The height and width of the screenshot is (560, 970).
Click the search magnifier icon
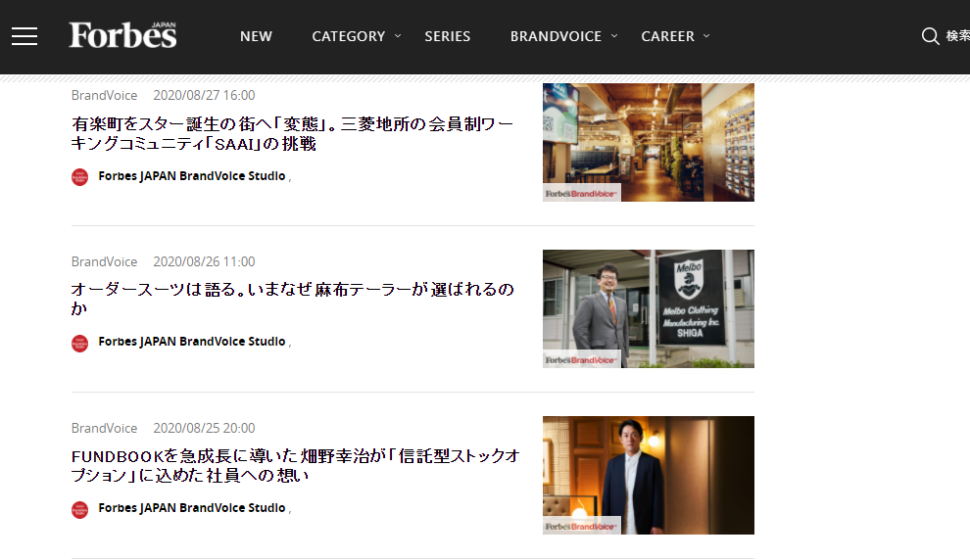pos(930,36)
